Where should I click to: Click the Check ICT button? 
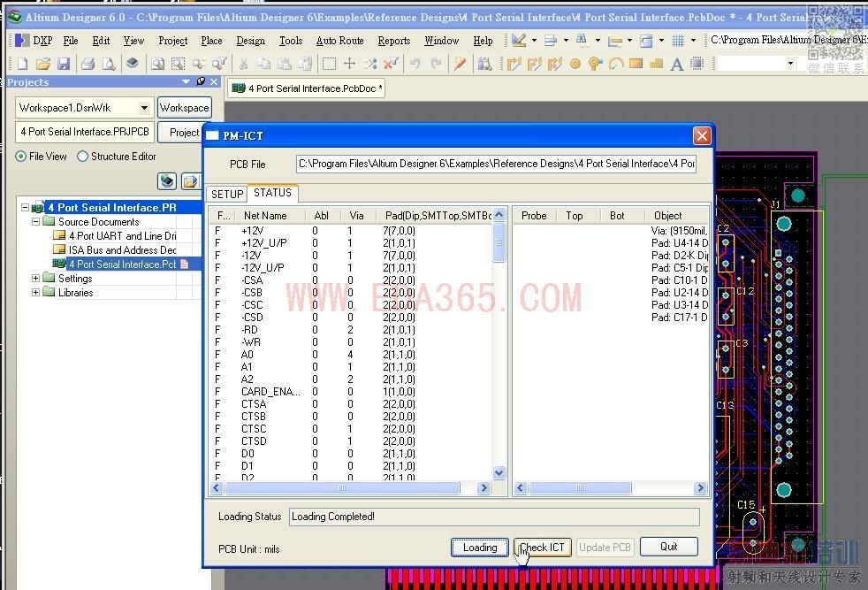point(543,548)
